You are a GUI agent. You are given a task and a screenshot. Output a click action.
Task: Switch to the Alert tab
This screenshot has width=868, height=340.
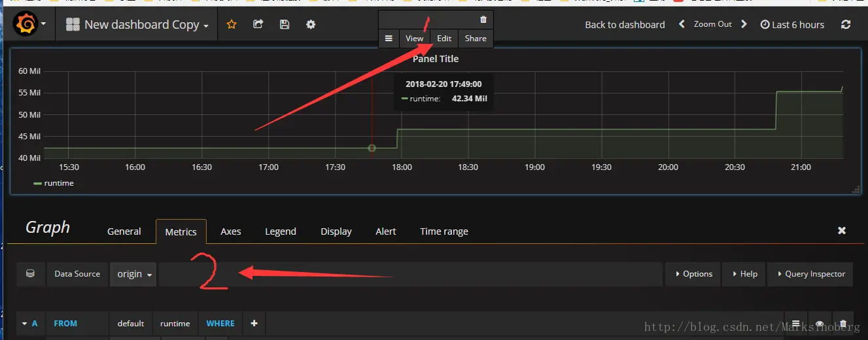click(386, 231)
